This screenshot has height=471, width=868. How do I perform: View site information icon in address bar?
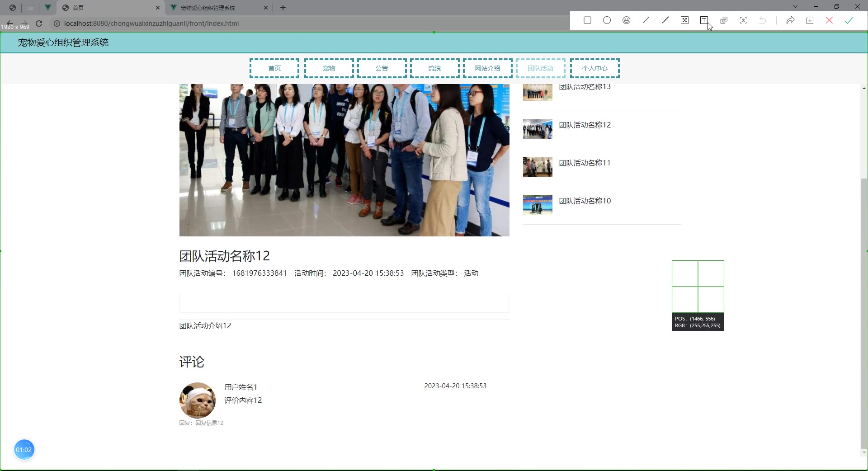(57, 24)
